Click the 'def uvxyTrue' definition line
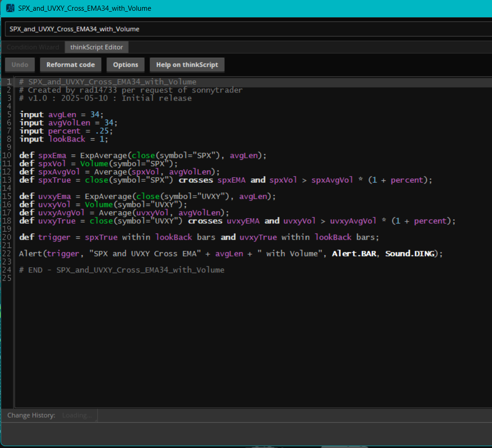The width and height of the screenshot is (492, 448). pyautogui.click(x=237, y=220)
